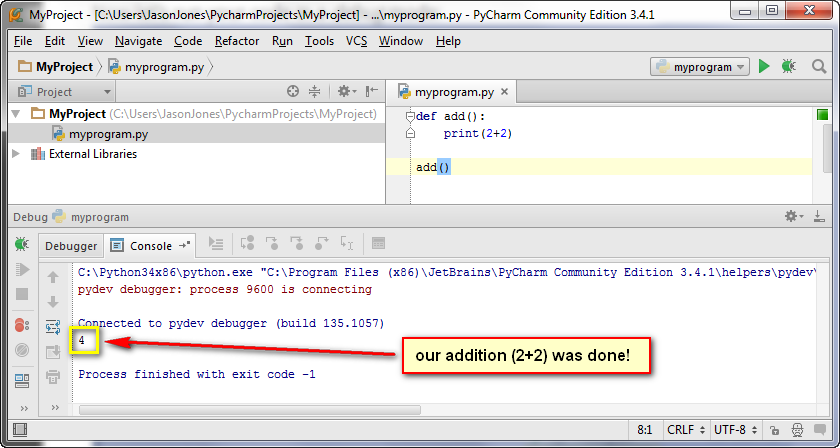Open View Breakpoints red circles icon
This screenshot has height=448, width=840.
[21, 325]
